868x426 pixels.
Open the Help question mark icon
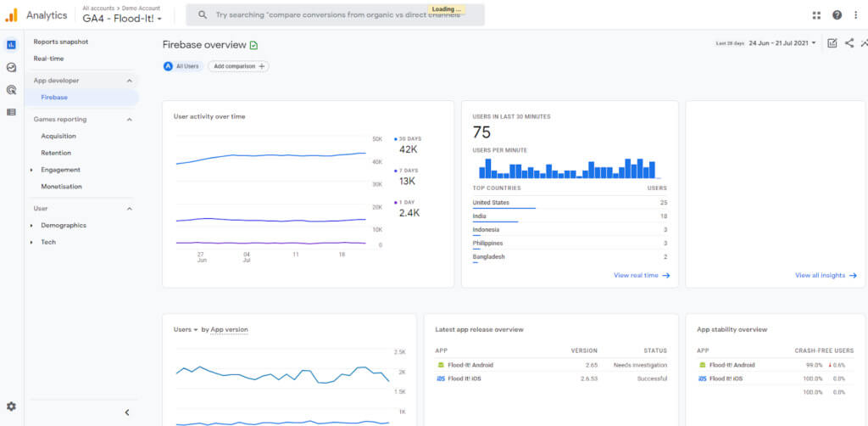click(837, 15)
